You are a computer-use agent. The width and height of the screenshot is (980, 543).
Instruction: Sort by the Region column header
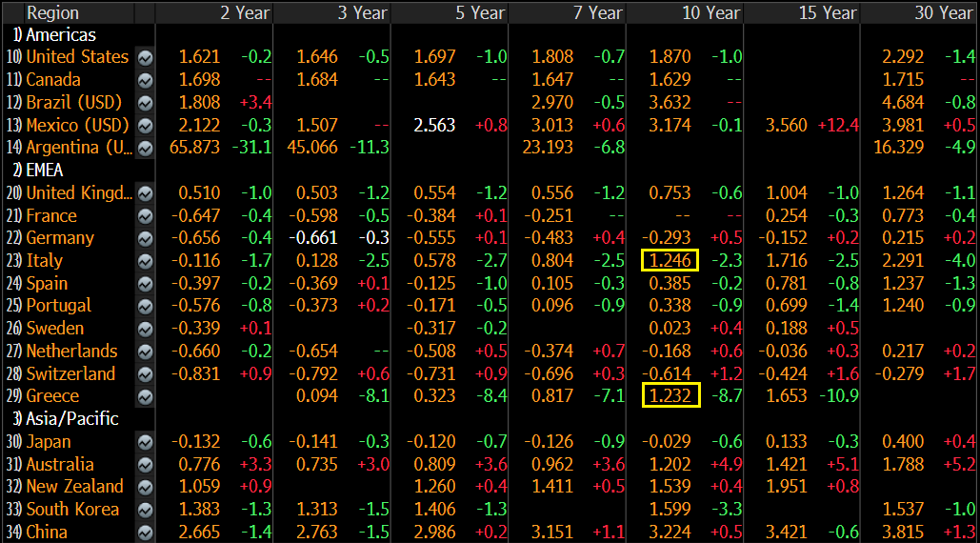52,13
